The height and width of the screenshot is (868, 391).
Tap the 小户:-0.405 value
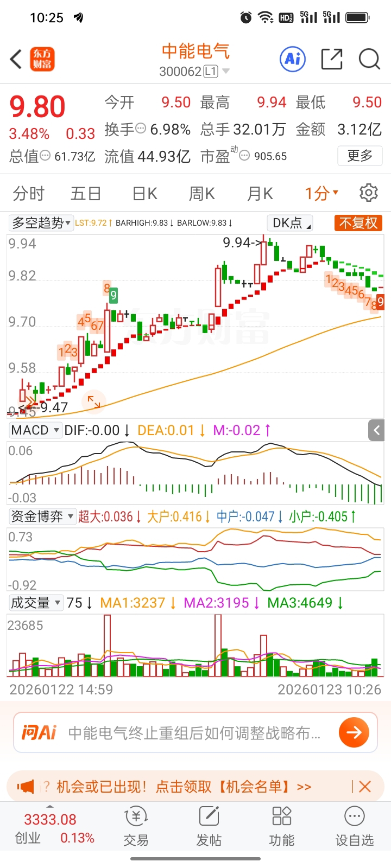[323, 516]
